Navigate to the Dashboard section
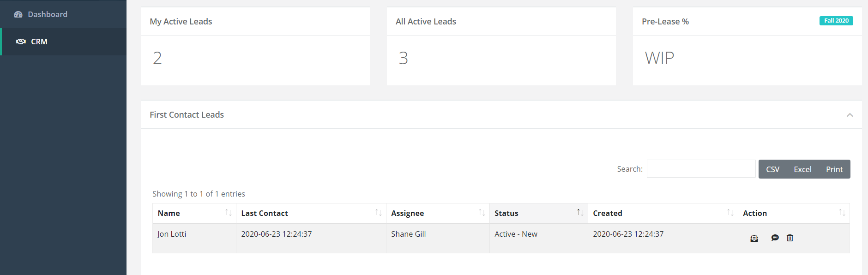The width and height of the screenshot is (868, 275). 47,14
